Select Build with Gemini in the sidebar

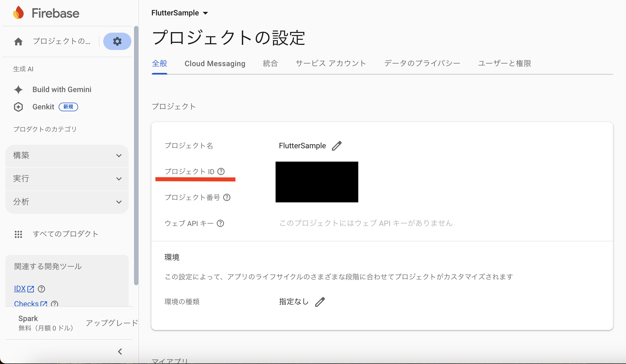click(x=62, y=89)
